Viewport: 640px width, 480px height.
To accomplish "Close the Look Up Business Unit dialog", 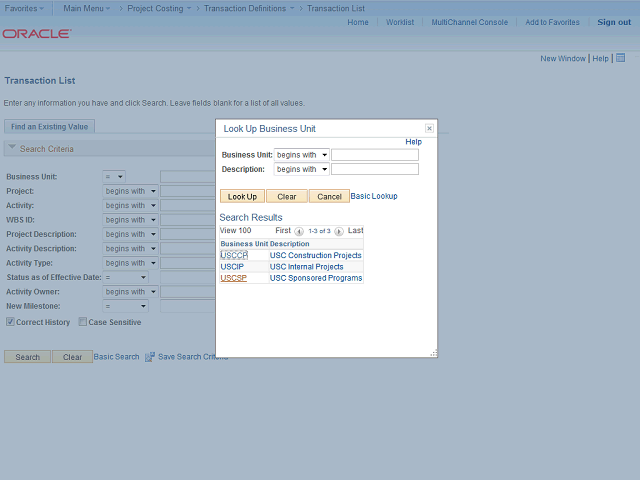I will 429,129.
